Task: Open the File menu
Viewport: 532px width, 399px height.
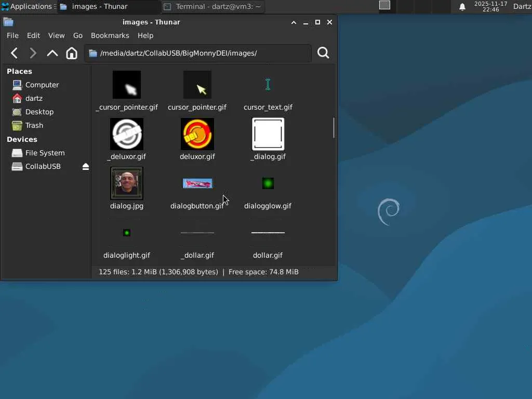Action: click(x=12, y=36)
